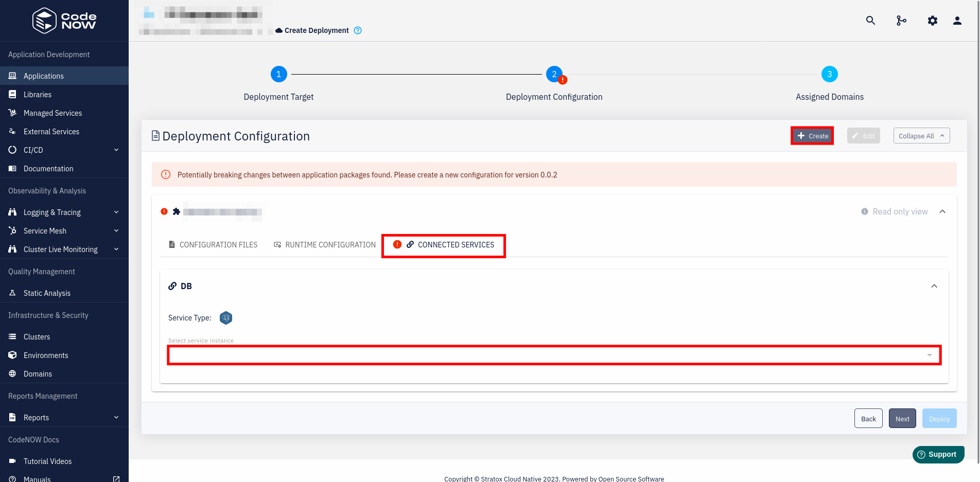The width and height of the screenshot is (980, 482).
Task: Open the user profile icon
Action: 957,21
